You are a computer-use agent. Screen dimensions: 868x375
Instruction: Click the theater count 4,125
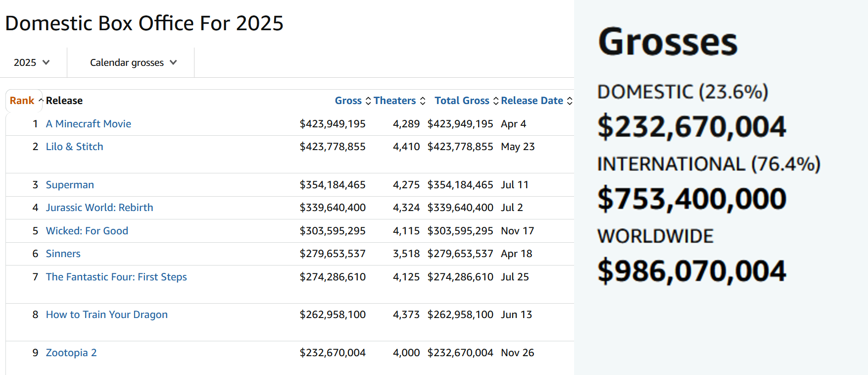click(406, 277)
